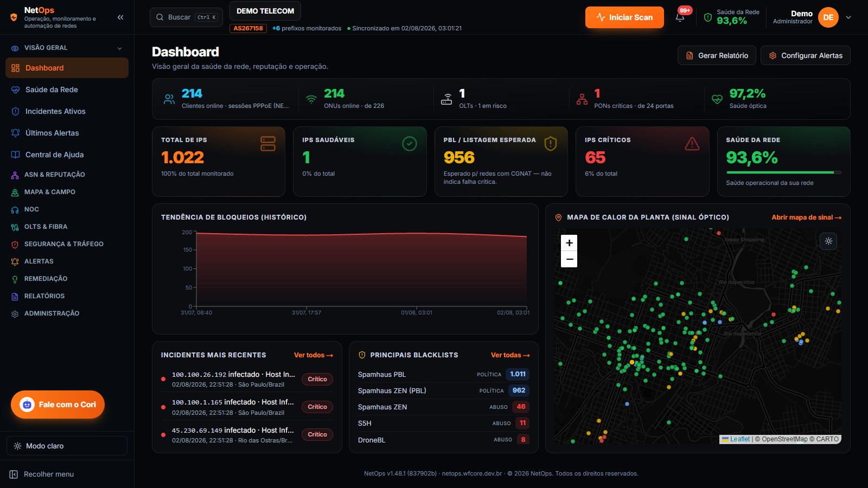Click Abrir mapa de sinal link
The width and height of the screenshot is (868, 488).
(x=807, y=217)
